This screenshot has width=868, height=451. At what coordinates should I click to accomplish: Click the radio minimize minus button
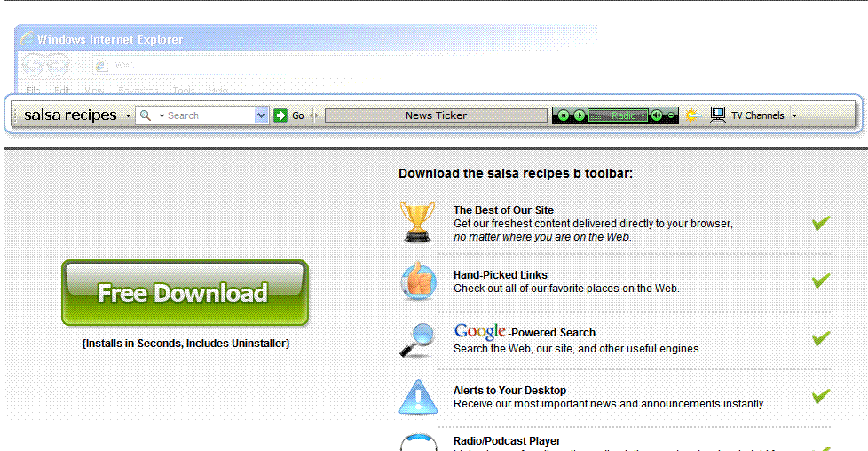tap(671, 115)
